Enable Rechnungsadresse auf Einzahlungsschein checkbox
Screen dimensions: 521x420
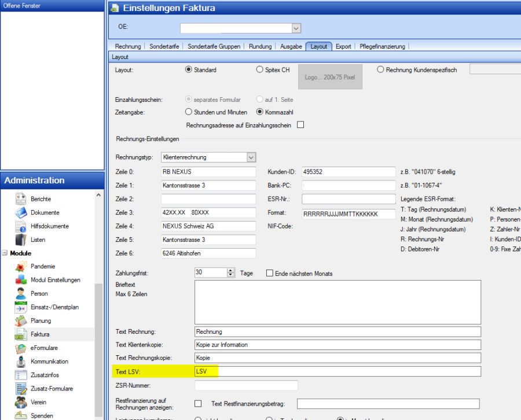pyautogui.click(x=300, y=125)
